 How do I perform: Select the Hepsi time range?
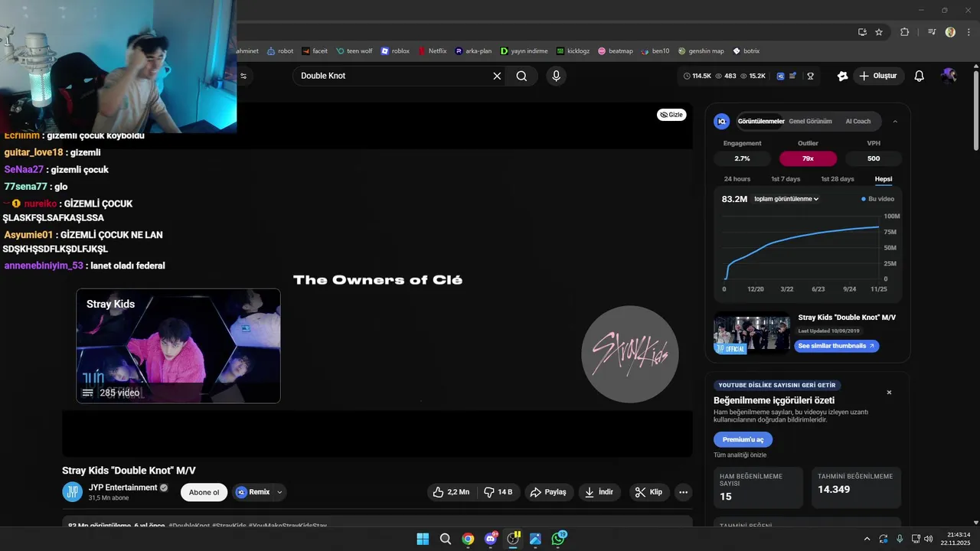[884, 179]
